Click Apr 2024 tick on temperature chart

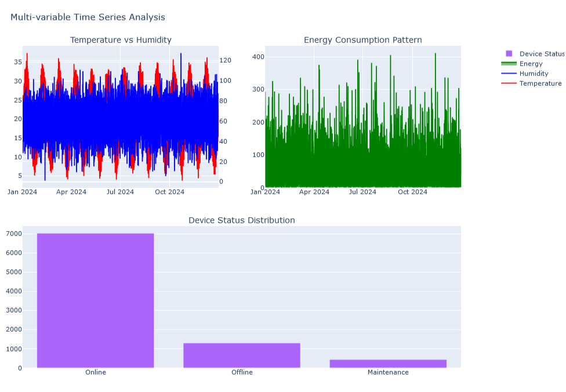[x=71, y=192]
